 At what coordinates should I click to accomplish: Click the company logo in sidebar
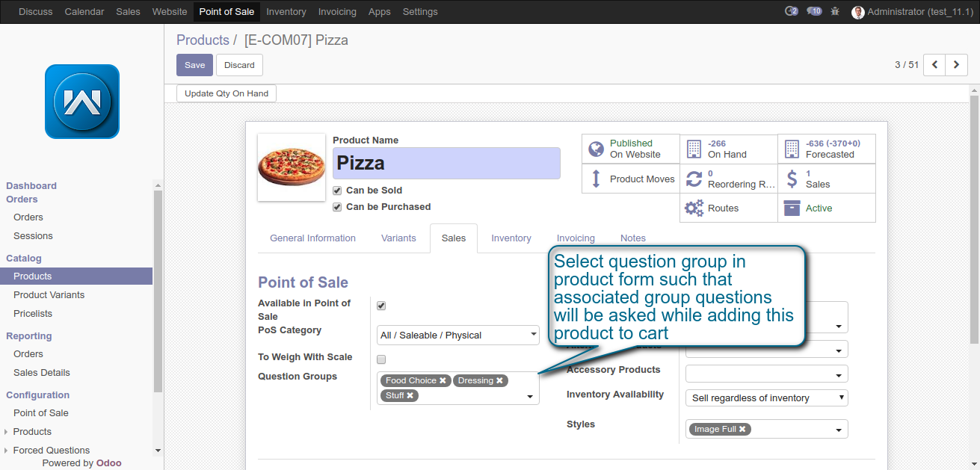[82, 102]
